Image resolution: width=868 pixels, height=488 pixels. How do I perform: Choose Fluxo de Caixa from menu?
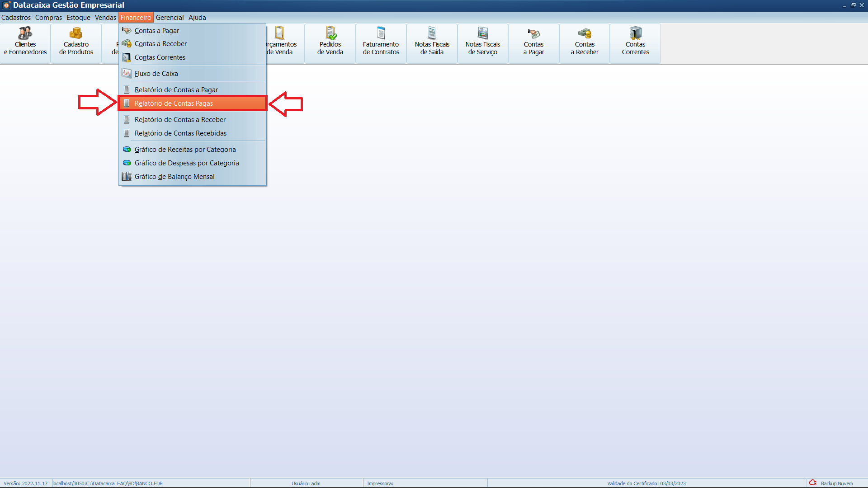tap(156, 74)
